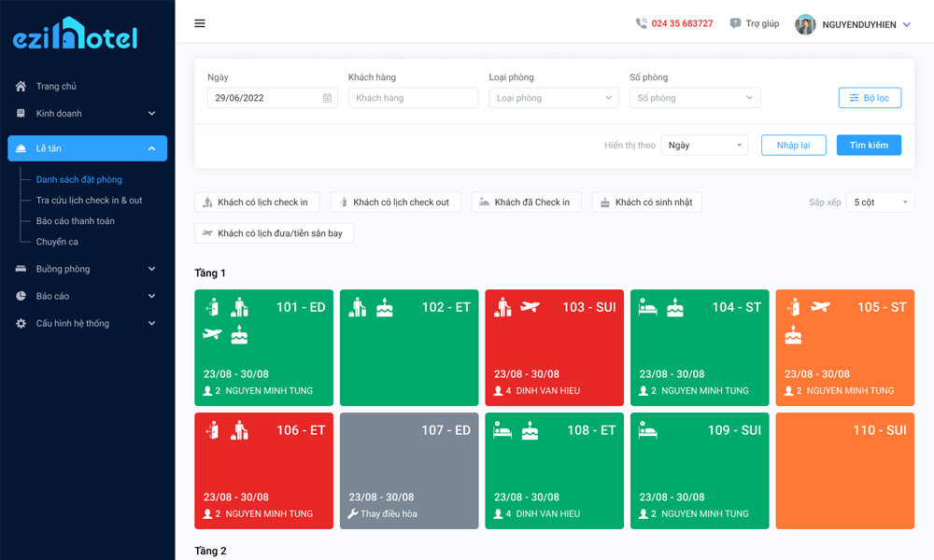The image size is (934, 560).
Task: Click the ezihotel logo
Action: pos(75,35)
